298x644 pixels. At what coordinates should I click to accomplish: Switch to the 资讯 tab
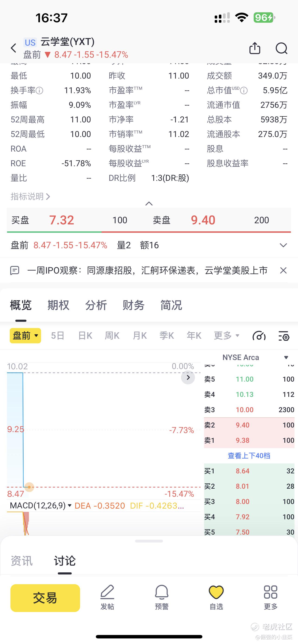(22, 561)
